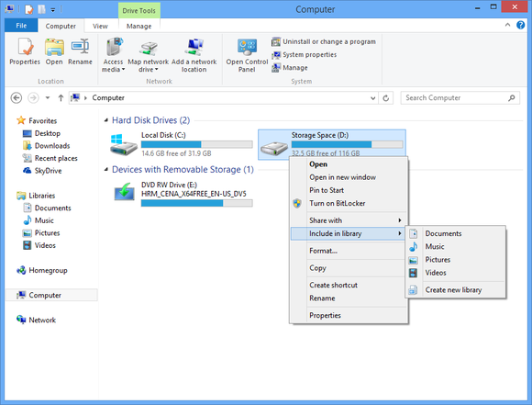This screenshot has height=405, width=532.
Task: Click the Uninstall or change a program icon
Action: pyautogui.click(x=276, y=42)
